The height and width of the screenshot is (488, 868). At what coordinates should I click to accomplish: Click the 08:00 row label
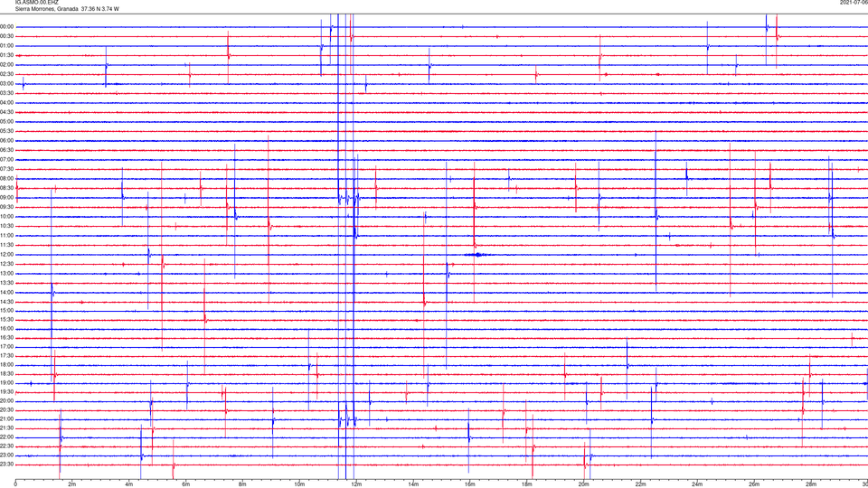[x=7, y=178]
